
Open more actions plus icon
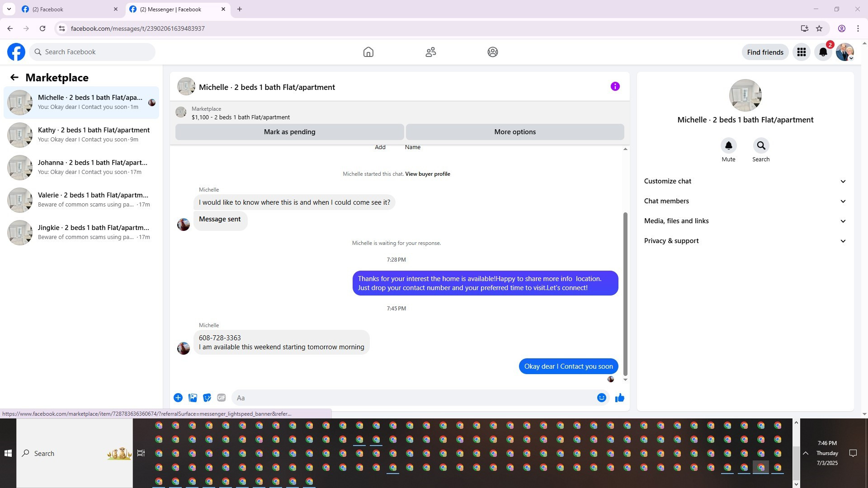pyautogui.click(x=178, y=398)
